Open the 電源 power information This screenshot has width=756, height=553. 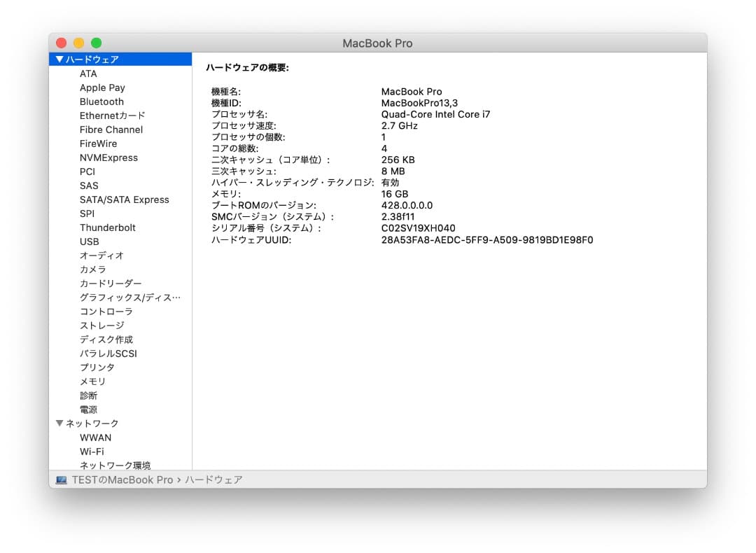click(89, 409)
